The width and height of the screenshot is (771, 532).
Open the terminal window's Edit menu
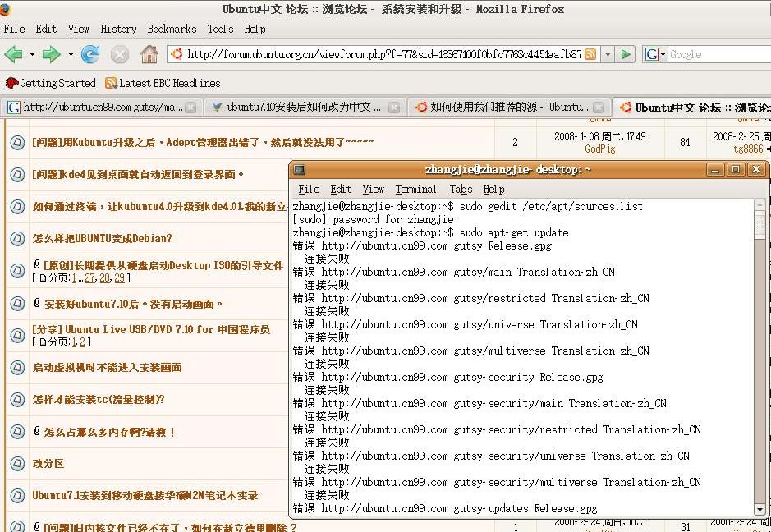tap(341, 190)
